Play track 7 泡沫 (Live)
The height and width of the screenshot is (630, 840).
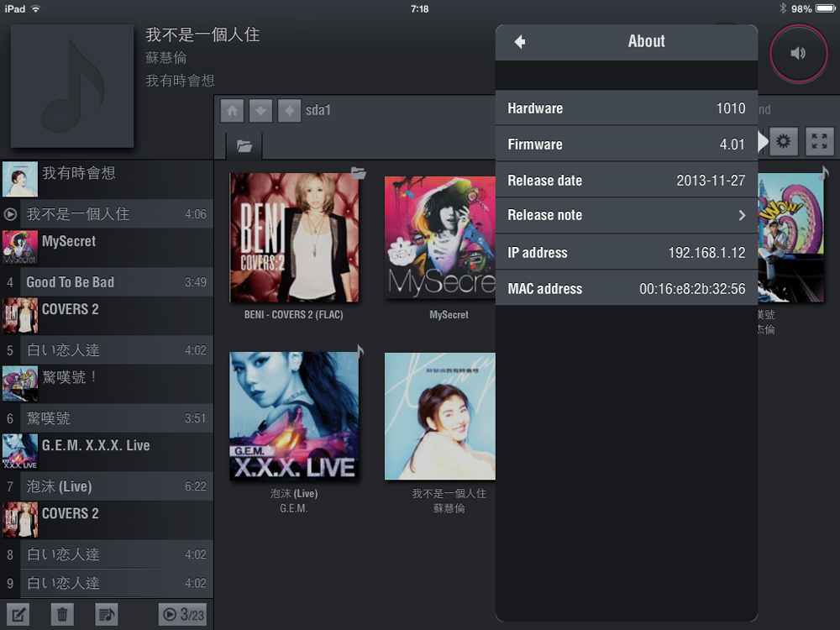coord(107,486)
